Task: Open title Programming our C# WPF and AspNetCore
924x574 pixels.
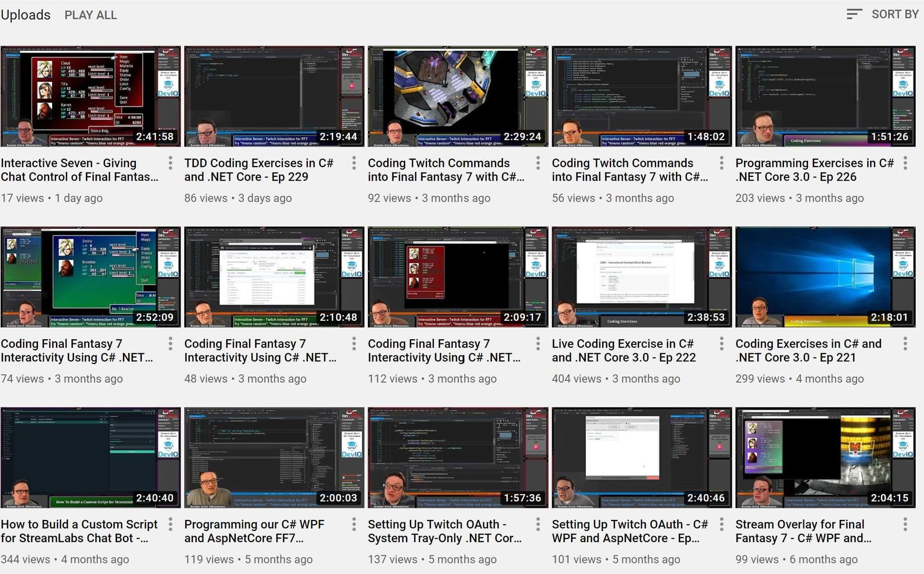Action: coord(254,531)
